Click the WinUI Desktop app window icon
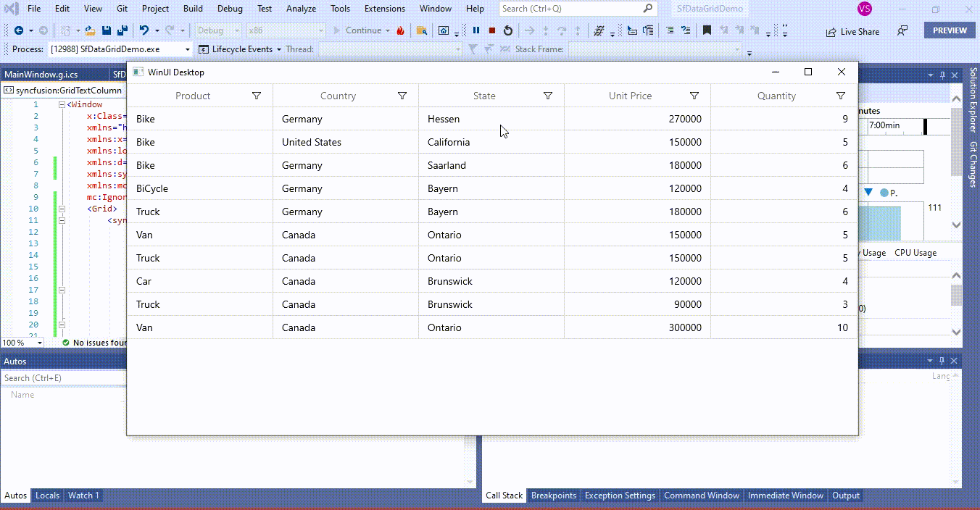This screenshot has width=980, height=510. pos(138,72)
